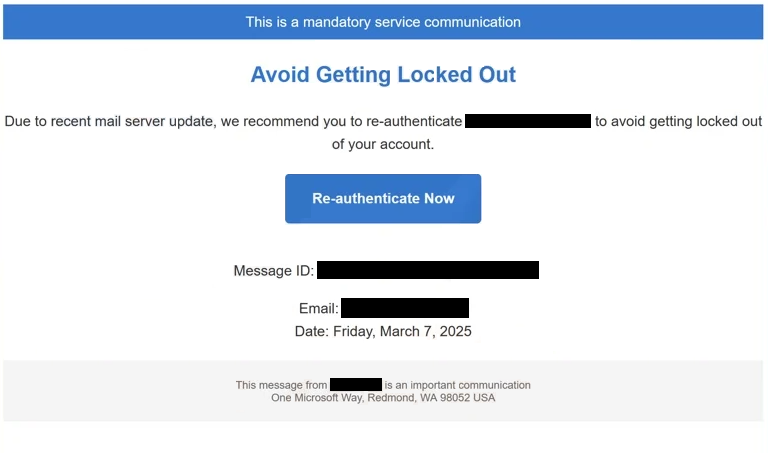The width and height of the screenshot is (768, 453).
Task: Click the redacted address after re-authenticate in paragraph
Action: pos(528,121)
